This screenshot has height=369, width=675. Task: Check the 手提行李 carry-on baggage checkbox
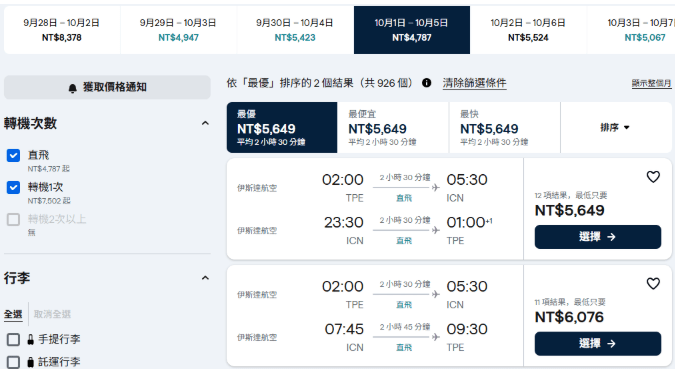point(13,339)
